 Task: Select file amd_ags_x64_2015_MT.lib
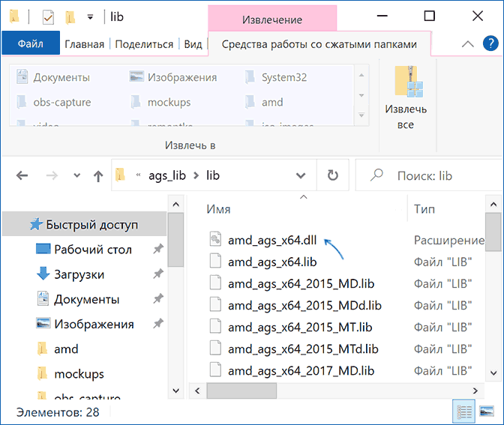click(x=300, y=328)
